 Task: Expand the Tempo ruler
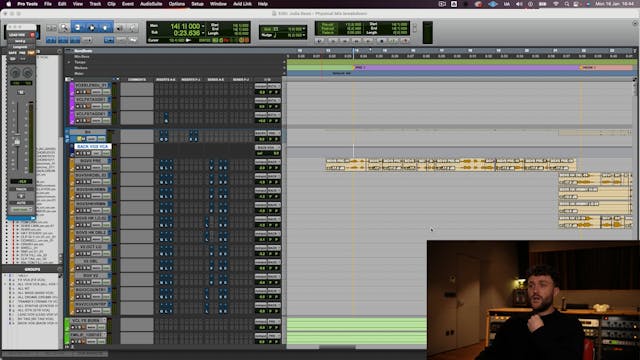69,62
